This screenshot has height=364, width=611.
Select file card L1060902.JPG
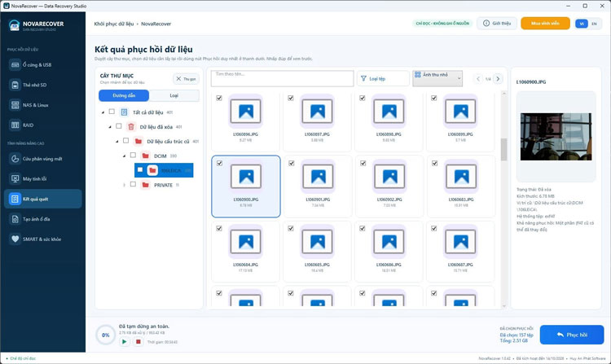pyautogui.click(x=389, y=186)
